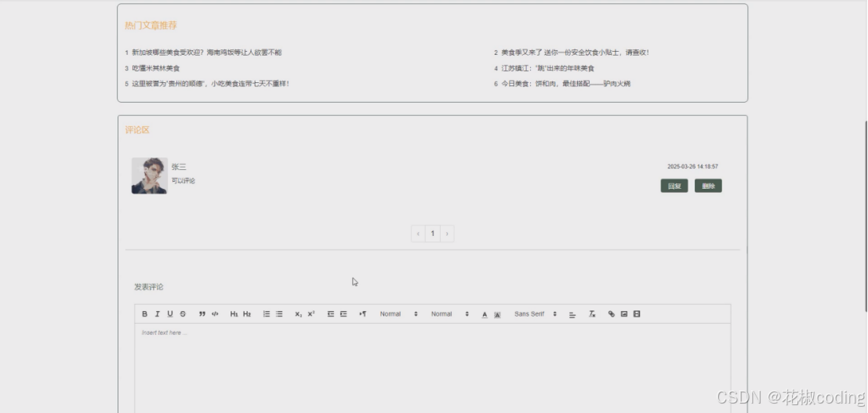Screen dimensions: 868x413
Task: Click the 删除 delete button
Action: click(x=708, y=186)
